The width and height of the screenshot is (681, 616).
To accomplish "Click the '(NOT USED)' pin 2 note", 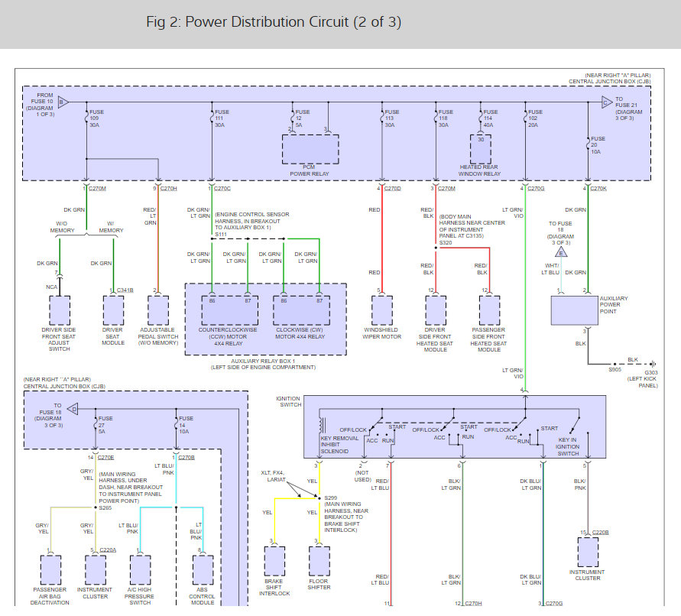I will 362,476.
